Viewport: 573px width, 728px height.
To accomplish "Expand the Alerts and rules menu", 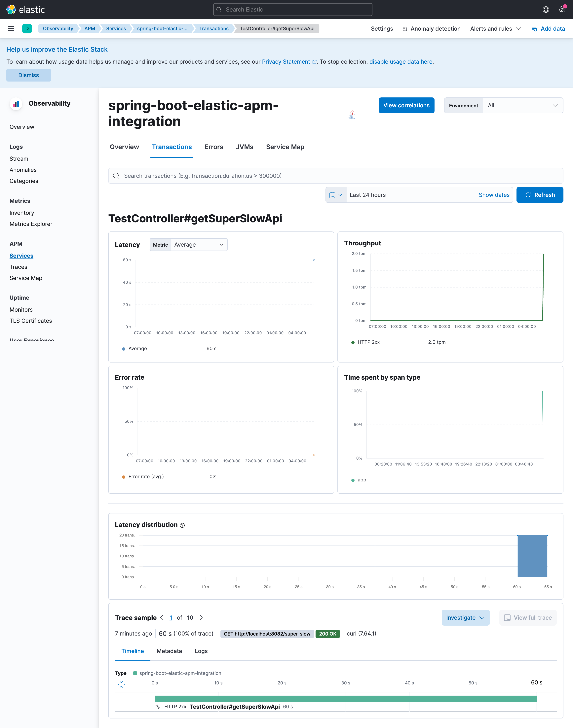I will 495,28.
